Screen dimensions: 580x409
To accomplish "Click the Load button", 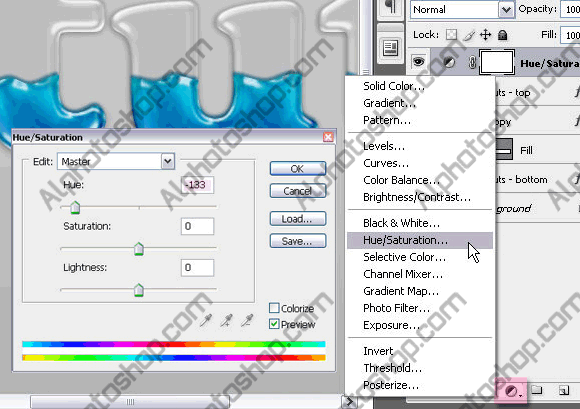I will 298,219.
